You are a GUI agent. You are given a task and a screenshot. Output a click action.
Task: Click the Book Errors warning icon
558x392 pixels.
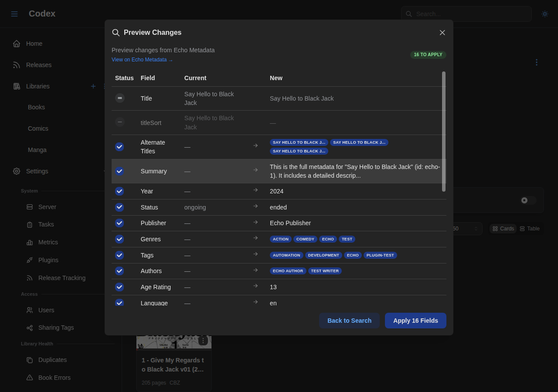click(30, 378)
